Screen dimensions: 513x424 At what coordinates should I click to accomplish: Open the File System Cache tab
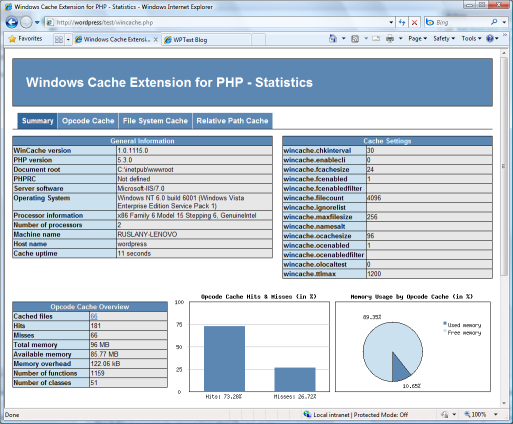(155, 121)
